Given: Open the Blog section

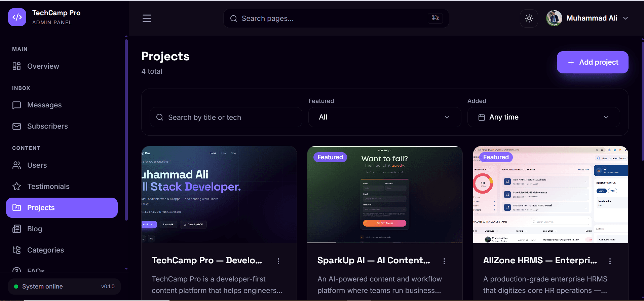Looking at the screenshot, I should pyautogui.click(x=62, y=229).
